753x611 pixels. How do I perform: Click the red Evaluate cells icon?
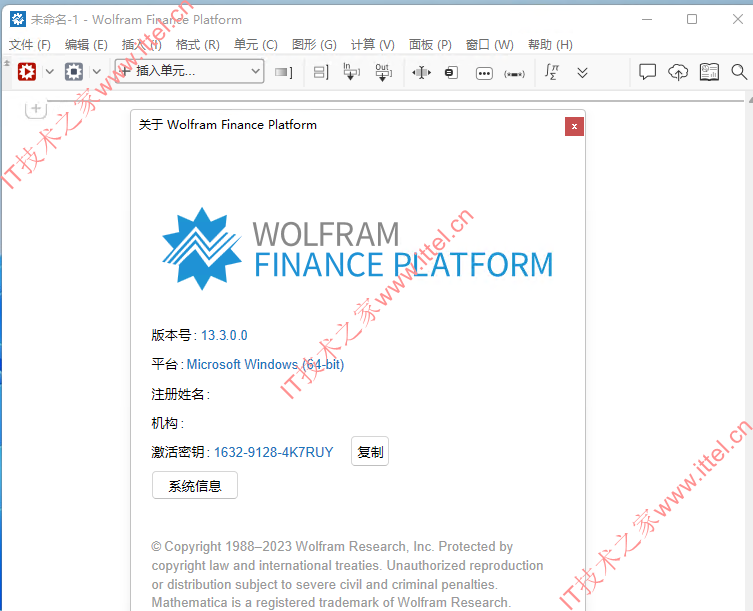(x=27, y=72)
